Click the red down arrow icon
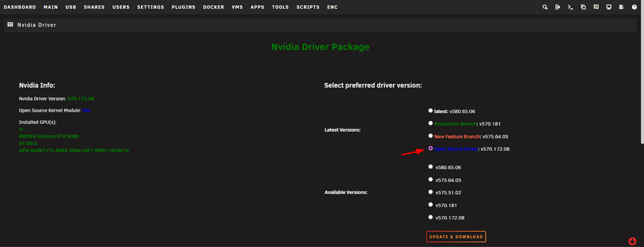Viewport: 644px width, 247px height. click(632, 241)
